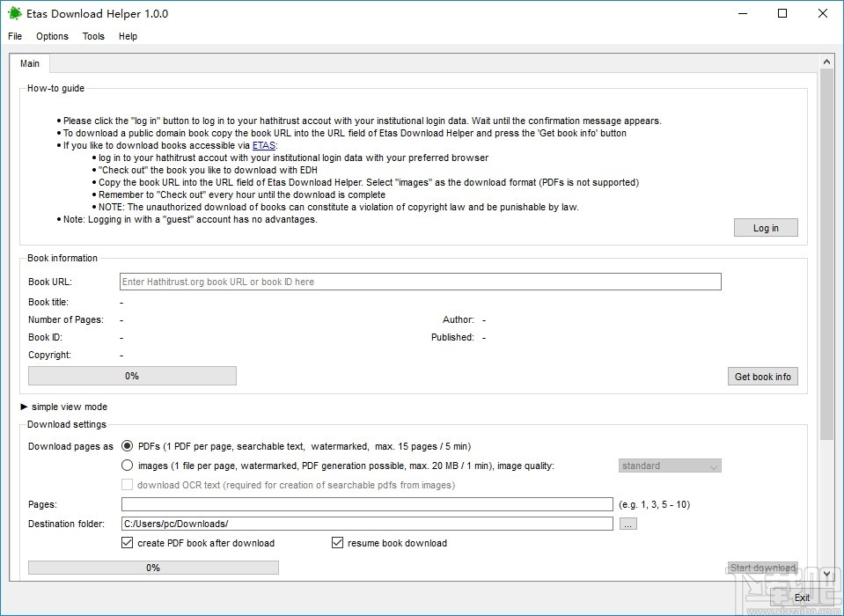Click the Etas Download Helper title bar icon
Viewport: 844px width, 616px height.
point(12,13)
